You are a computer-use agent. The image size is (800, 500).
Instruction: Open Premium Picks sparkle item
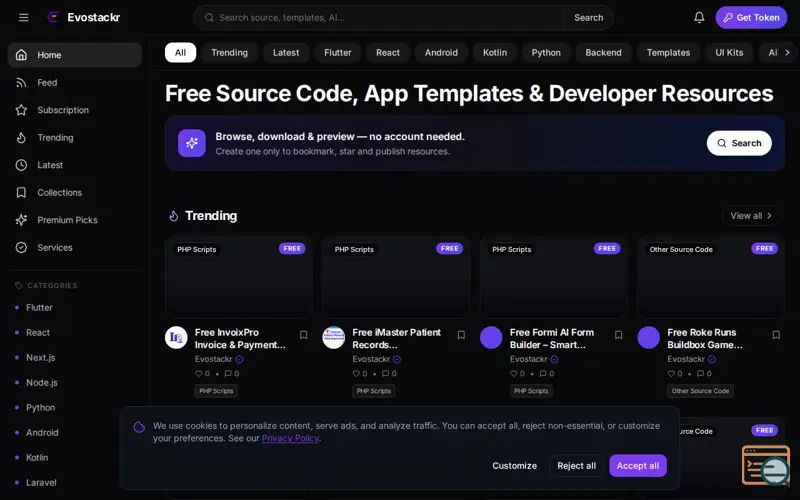pyautogui.click(x=74, y=220)
